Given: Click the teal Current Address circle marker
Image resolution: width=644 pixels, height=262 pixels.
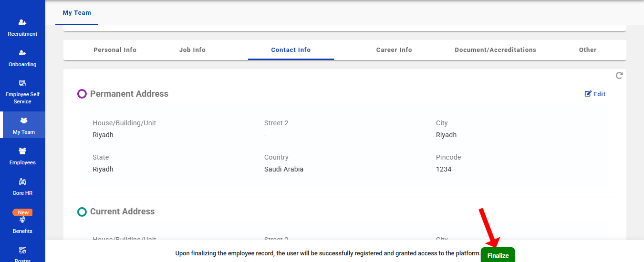Looking at the screenshot, I should click(x=82, y=212).
